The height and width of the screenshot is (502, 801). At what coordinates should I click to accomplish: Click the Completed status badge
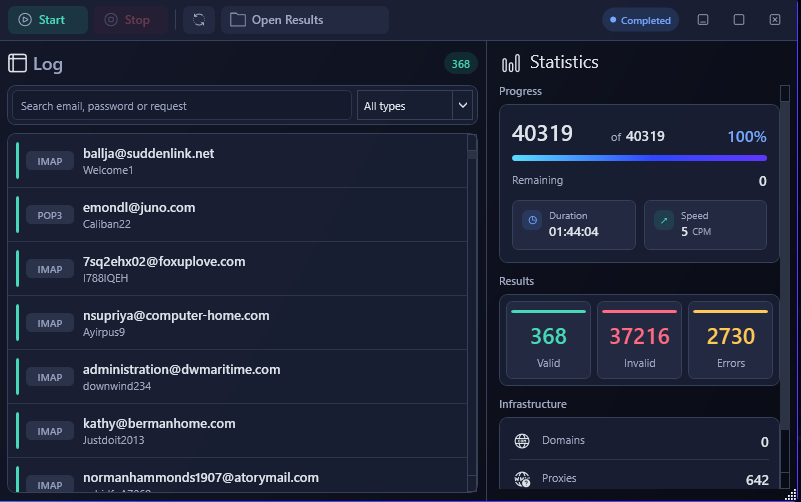point(640,20)
